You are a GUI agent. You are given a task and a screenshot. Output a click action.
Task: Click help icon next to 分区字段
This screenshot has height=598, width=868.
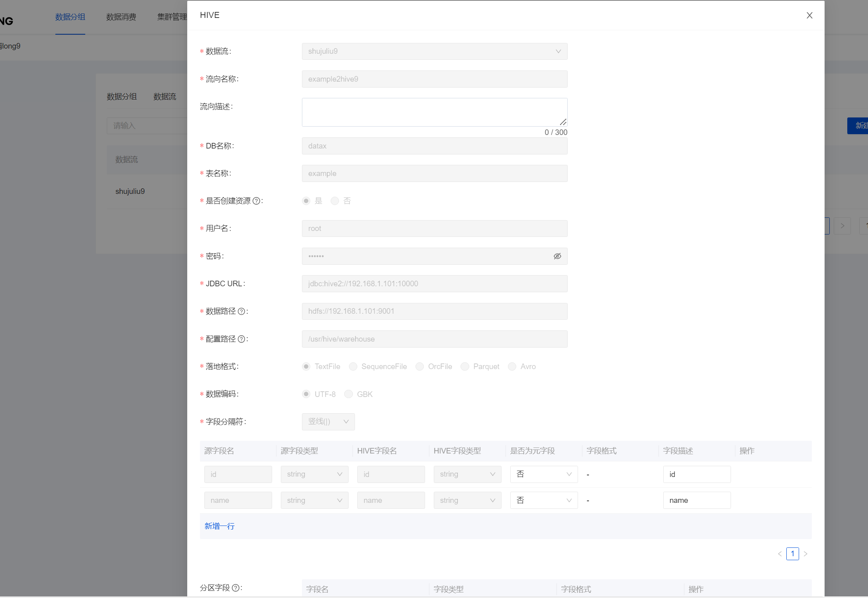click(x=235, y=588)
